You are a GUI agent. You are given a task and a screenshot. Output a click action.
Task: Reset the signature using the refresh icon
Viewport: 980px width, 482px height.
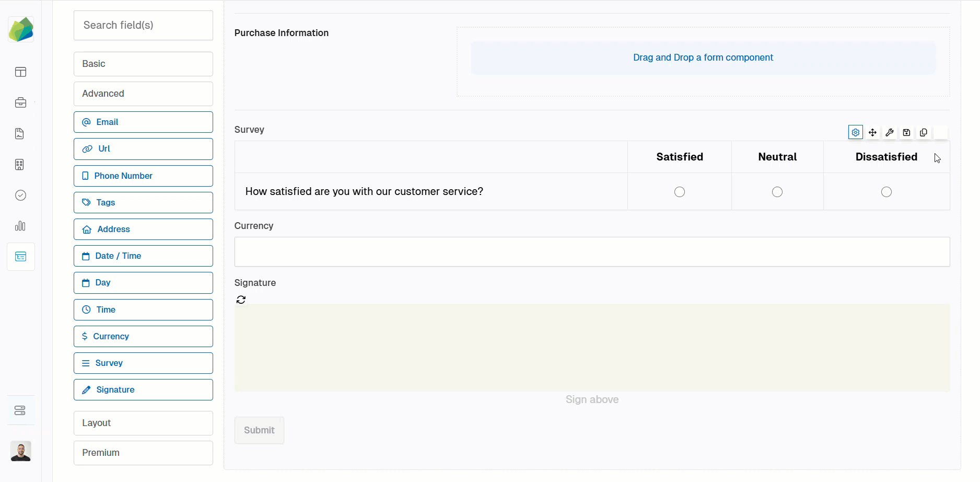[x=241, y=299]
